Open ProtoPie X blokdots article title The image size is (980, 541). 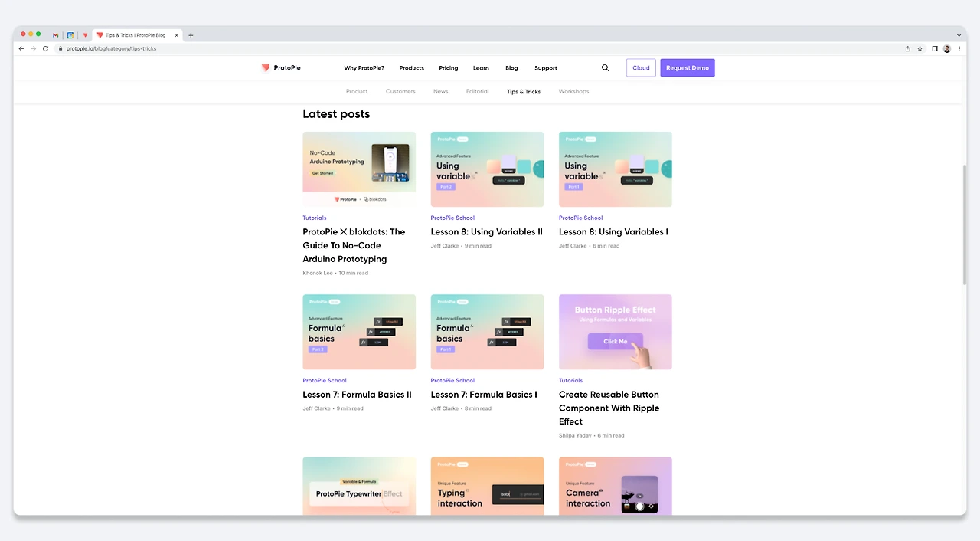pyautogui.click(x=354, y=245)
